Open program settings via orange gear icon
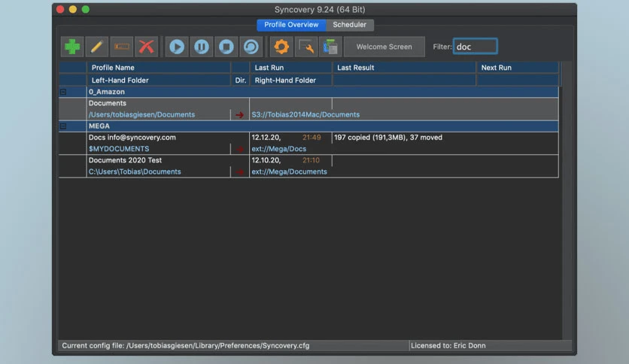The width and height of the screenshot is (629, 364). [281, 47]
